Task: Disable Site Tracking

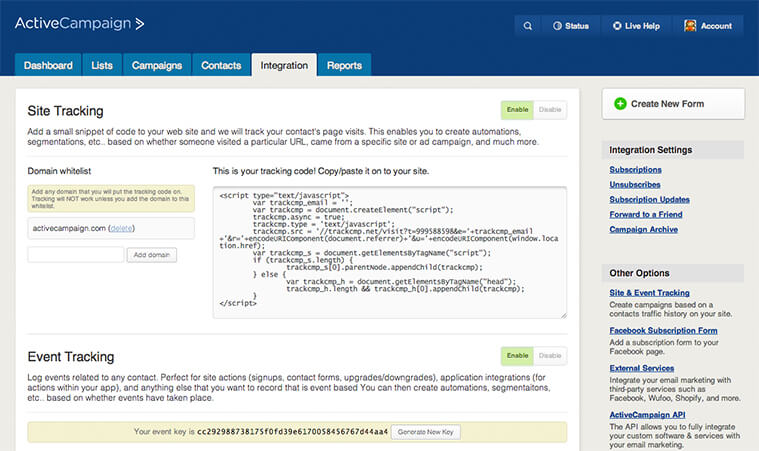Action: pos(550,110)
